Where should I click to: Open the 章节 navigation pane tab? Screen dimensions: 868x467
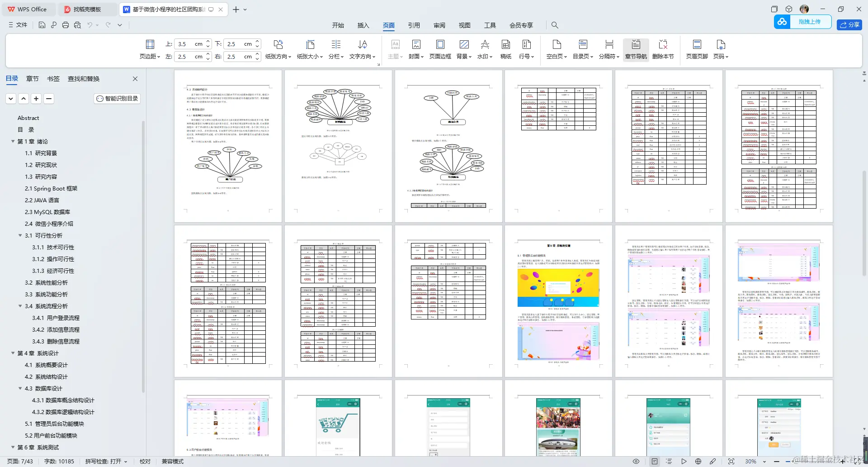click(33, 79)
